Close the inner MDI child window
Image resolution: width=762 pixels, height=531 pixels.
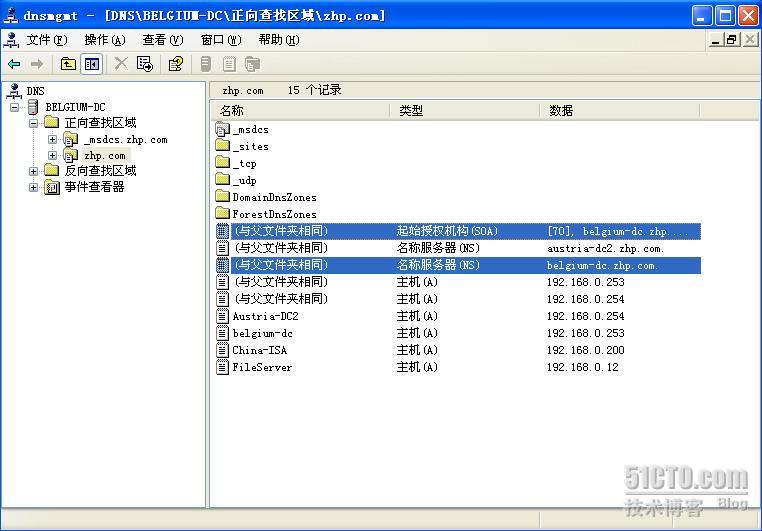pyautogui.click(x=750, y=39)
